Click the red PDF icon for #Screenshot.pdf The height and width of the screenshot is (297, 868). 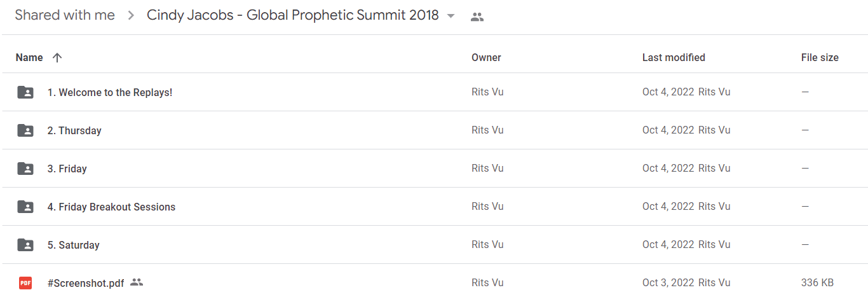click(x=25, y=283)
